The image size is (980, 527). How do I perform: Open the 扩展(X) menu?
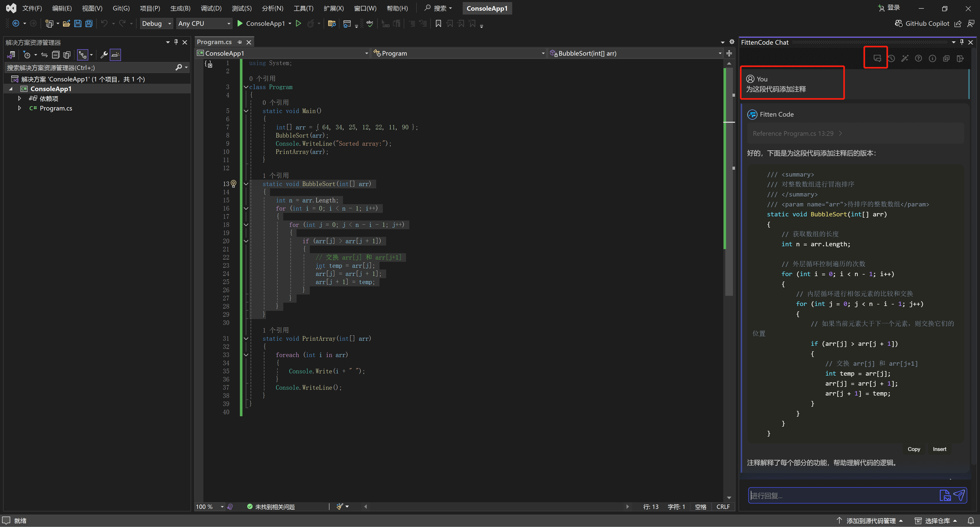tap(333, 8)
